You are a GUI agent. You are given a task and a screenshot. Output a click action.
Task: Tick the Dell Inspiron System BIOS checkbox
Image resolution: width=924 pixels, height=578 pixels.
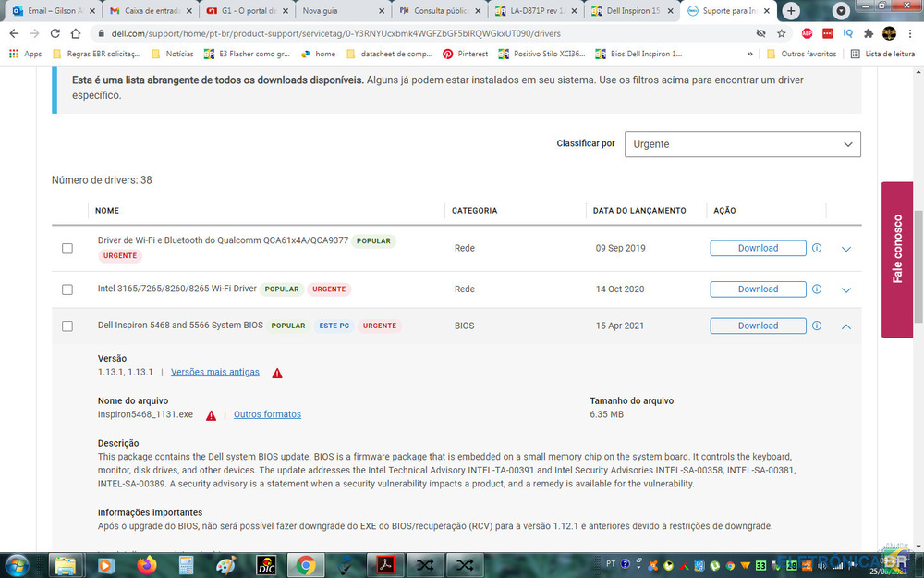[x=67, y=326]
